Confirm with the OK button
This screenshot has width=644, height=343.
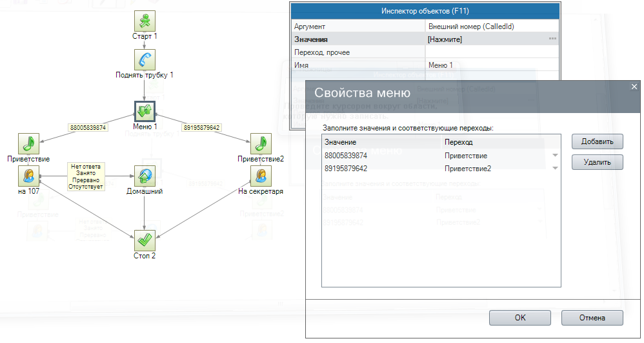click(519, 318)
